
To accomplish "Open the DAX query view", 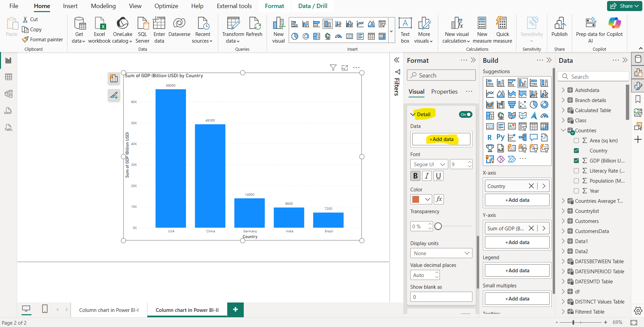I will [x=8, y=111].
